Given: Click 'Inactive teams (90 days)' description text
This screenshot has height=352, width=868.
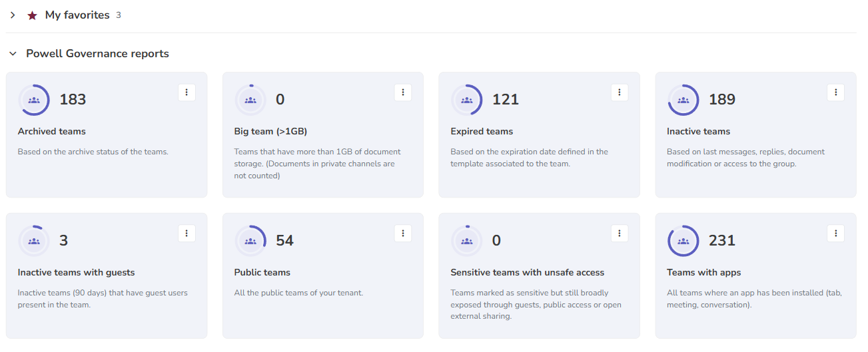Looking at the screenshot, I should coord(103,299).
